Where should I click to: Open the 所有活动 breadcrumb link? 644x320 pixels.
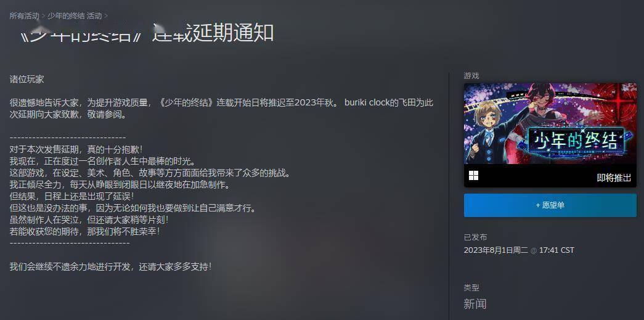pos(24,16)
